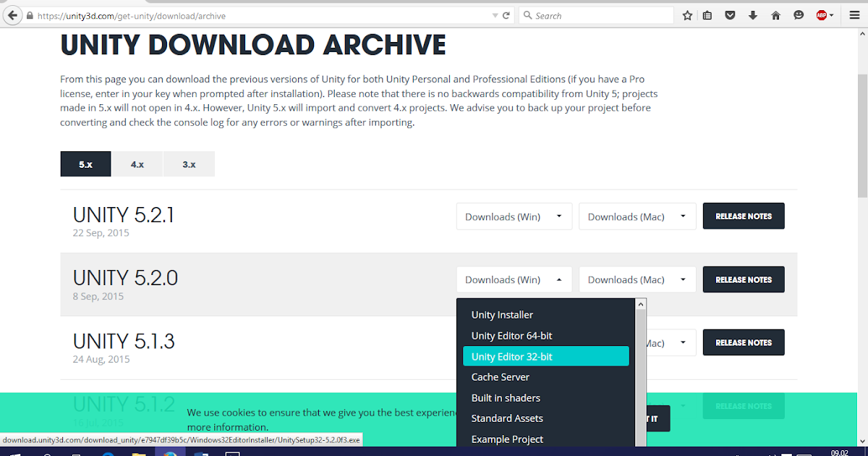Screen dimensions: 868x456
Task: Open Release Notes for UNITY 5.1.3
Action: (744, 343)
